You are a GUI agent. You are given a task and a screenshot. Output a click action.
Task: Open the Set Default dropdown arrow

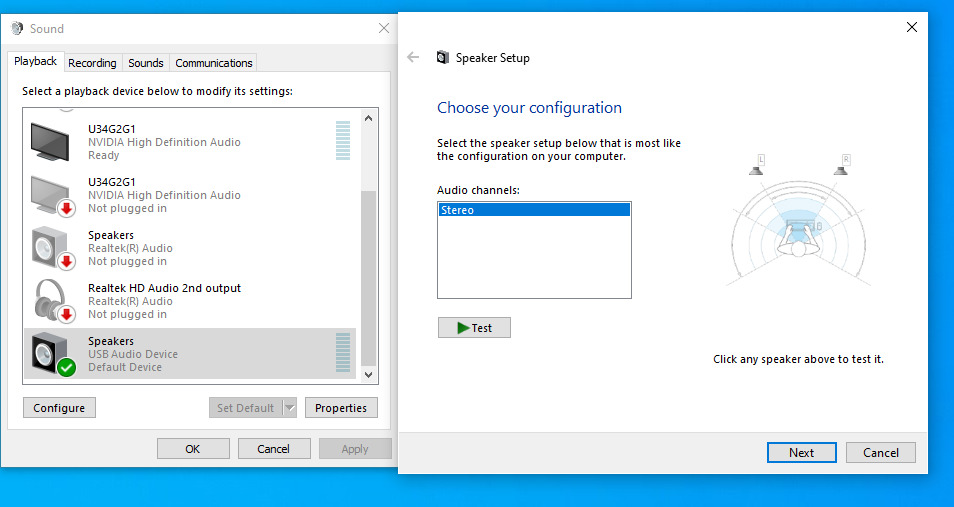coord(290,408)
